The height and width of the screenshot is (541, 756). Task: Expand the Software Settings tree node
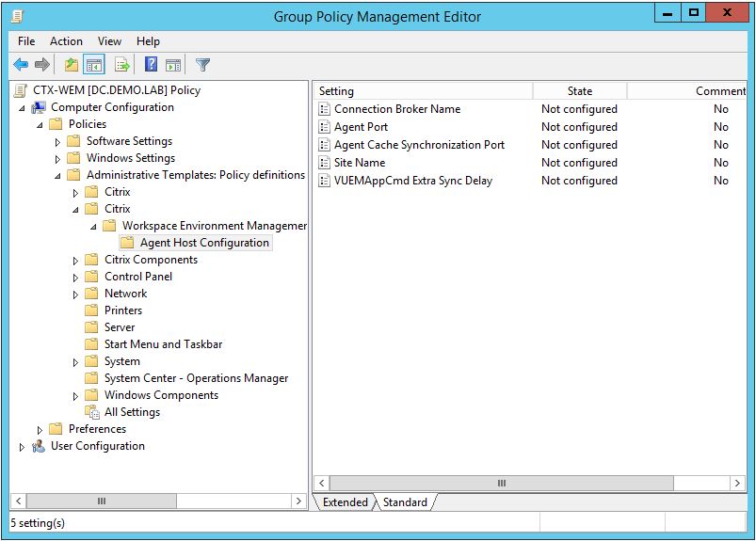click(x=57, y=142)
